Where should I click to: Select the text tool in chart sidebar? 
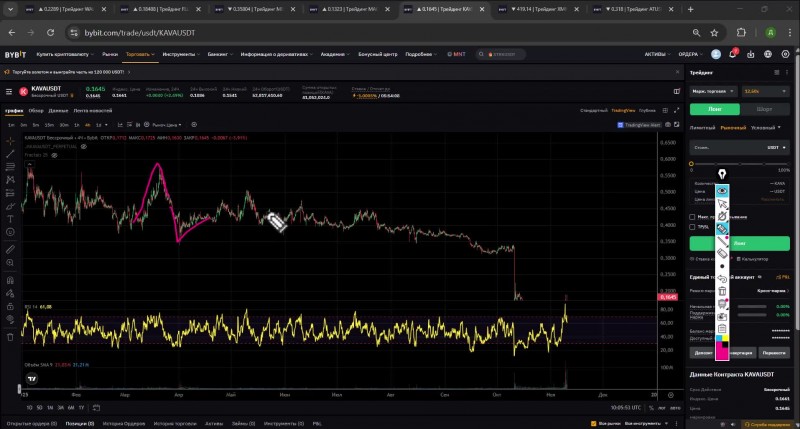[10, 218]
